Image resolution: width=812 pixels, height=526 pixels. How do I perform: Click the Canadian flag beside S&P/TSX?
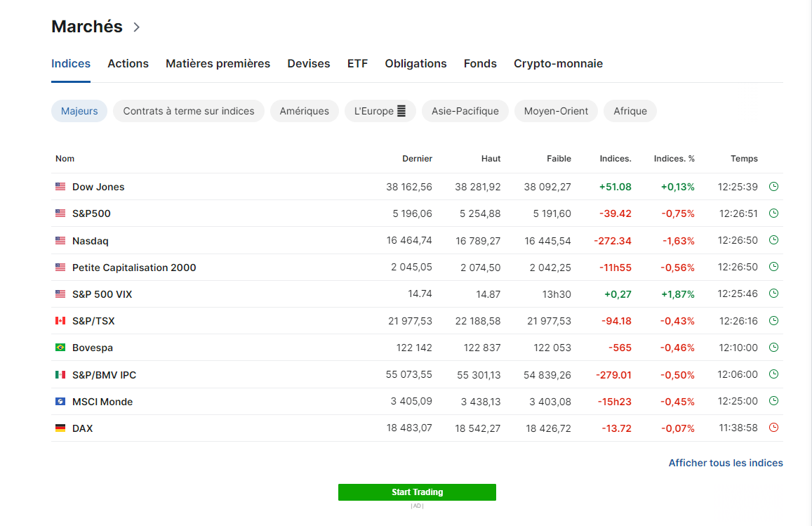(60, 321)
